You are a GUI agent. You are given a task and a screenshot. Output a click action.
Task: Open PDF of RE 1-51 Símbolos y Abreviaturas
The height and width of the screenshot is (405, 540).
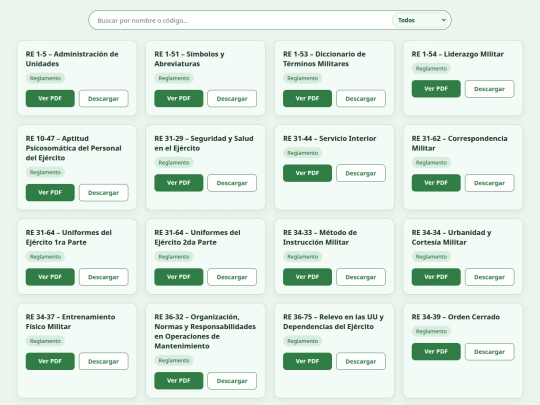tap(179, 98)
